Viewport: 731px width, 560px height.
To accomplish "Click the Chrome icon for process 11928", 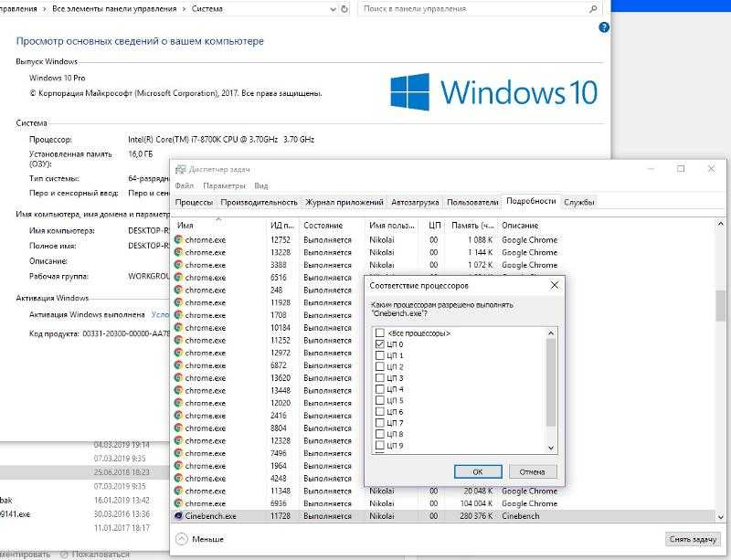I will [x=178, y=302].
